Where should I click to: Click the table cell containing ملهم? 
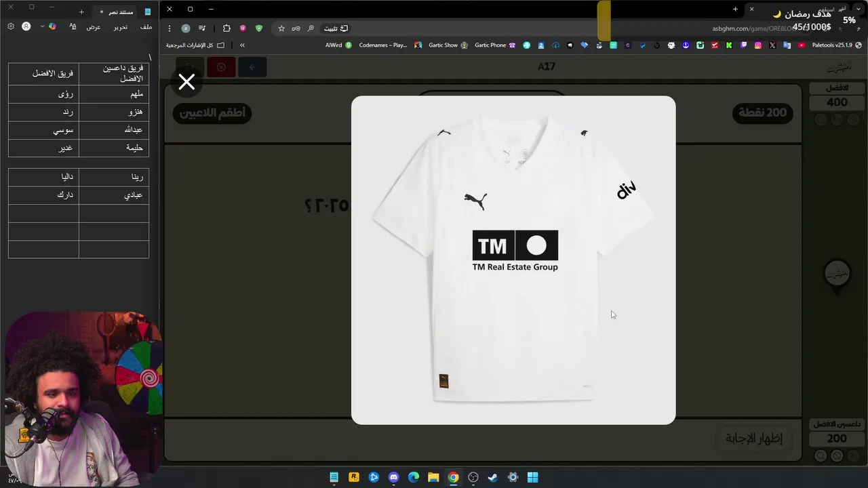114,94
